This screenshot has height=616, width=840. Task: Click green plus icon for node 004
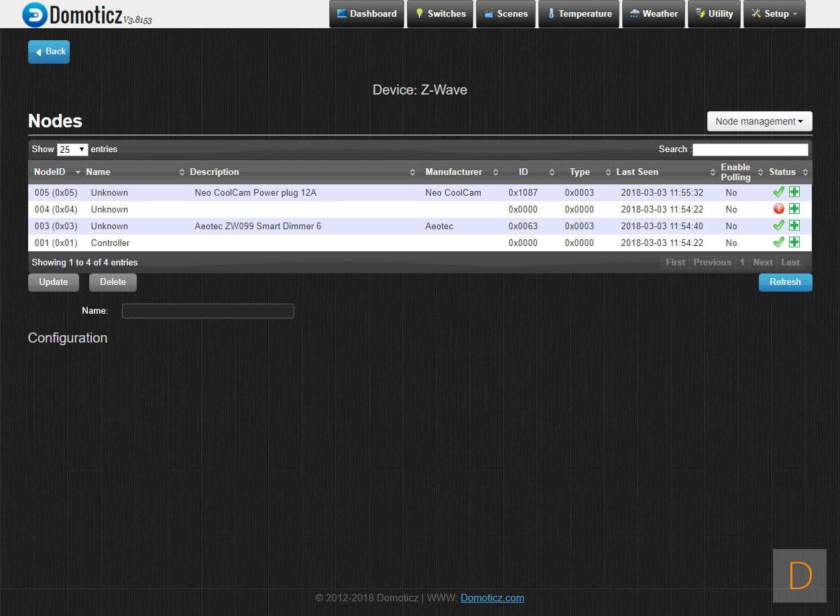pyautogui.click(x=794, y=209)
